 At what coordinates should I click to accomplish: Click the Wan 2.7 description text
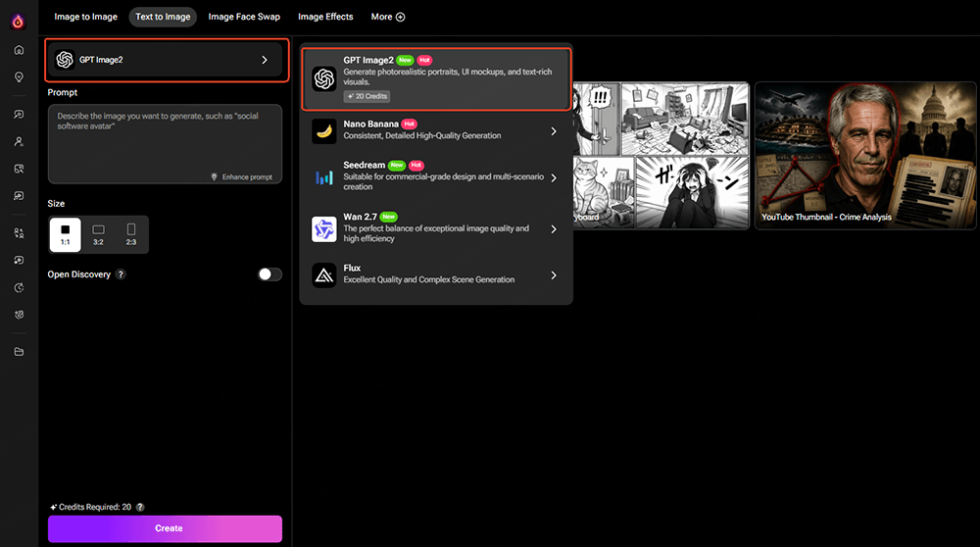tap(436, 234)
